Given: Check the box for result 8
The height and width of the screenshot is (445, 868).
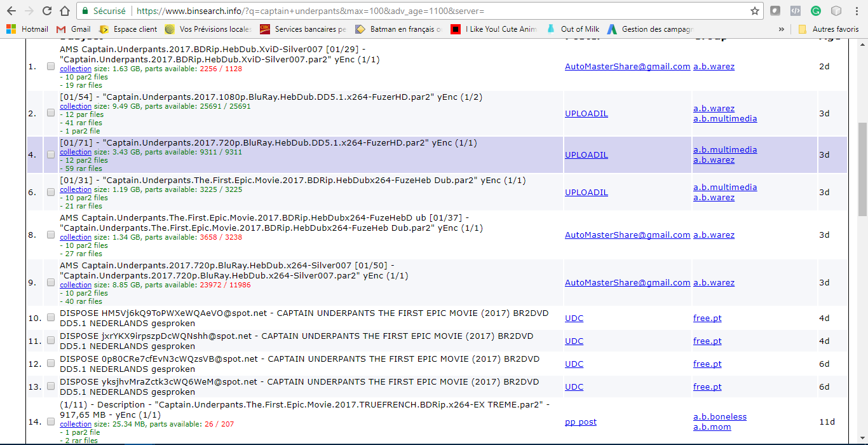Looking at the screenshot, I should click(51, 235).
